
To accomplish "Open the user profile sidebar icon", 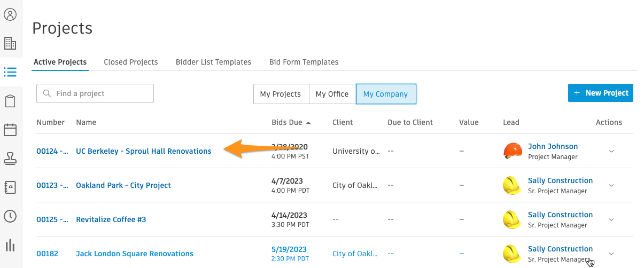I will [x=10, y=14].
